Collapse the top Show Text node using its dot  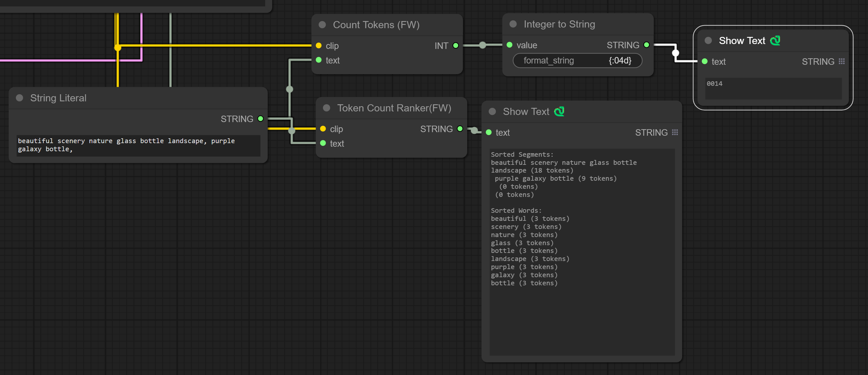[708, 41]
